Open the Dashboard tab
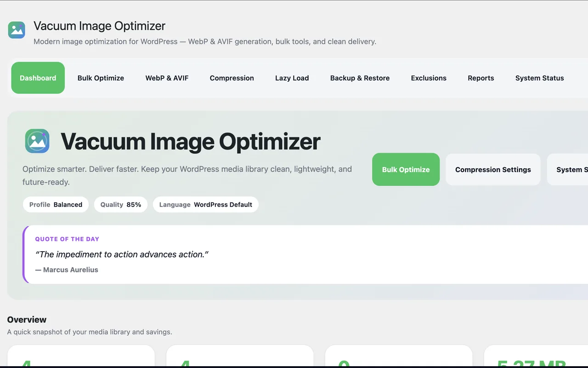The width and height of the screenshot is (588, 368). (x=38, y=78)
